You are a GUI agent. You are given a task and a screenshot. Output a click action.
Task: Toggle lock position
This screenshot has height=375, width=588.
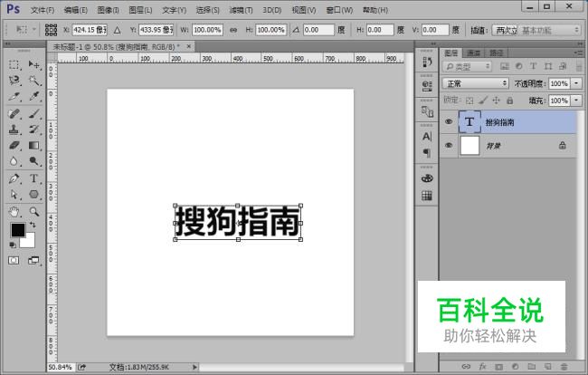click(496, 101)
